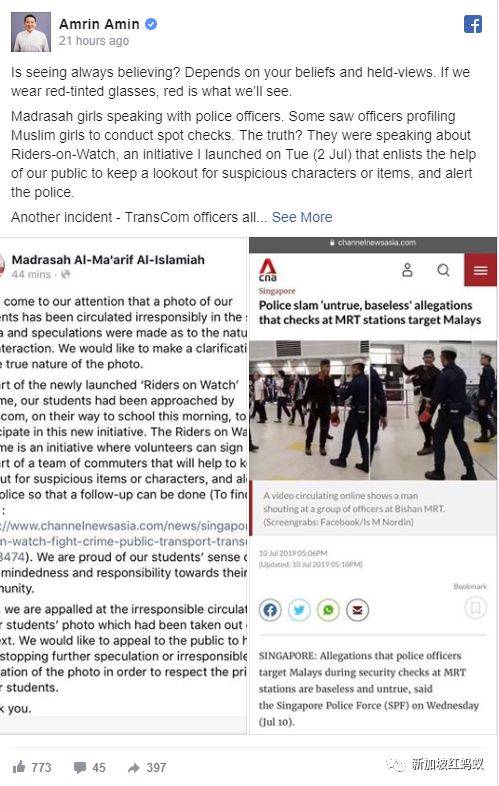Click the share arrow with 397
Viewport: 499px width, 786px height.
(133, 767)
